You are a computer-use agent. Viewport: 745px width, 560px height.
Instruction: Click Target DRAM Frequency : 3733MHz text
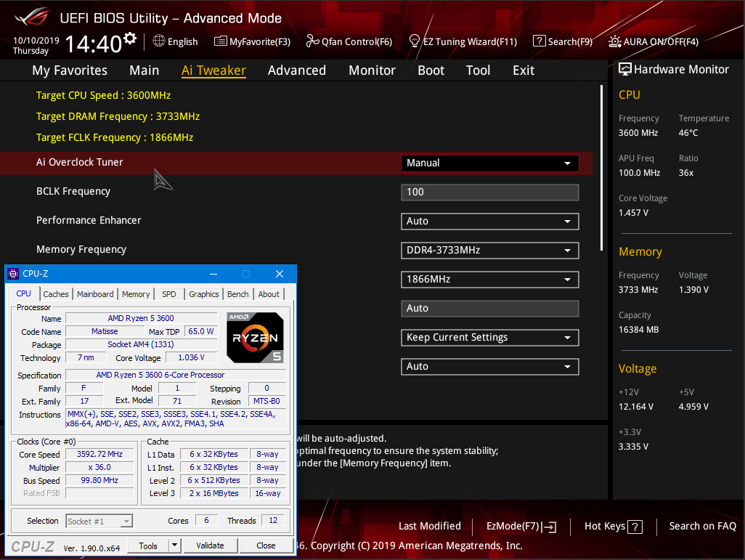click(x=118, y=116)
